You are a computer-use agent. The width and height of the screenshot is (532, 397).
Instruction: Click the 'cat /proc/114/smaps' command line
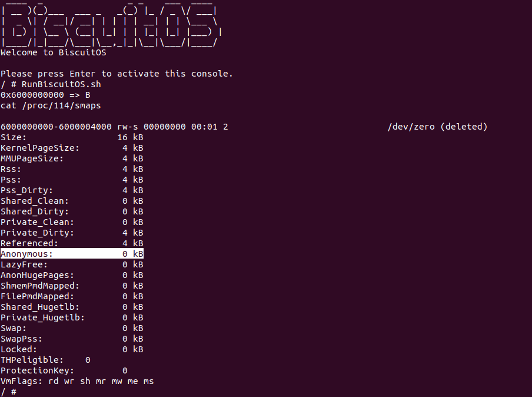[x=51, y=105]
